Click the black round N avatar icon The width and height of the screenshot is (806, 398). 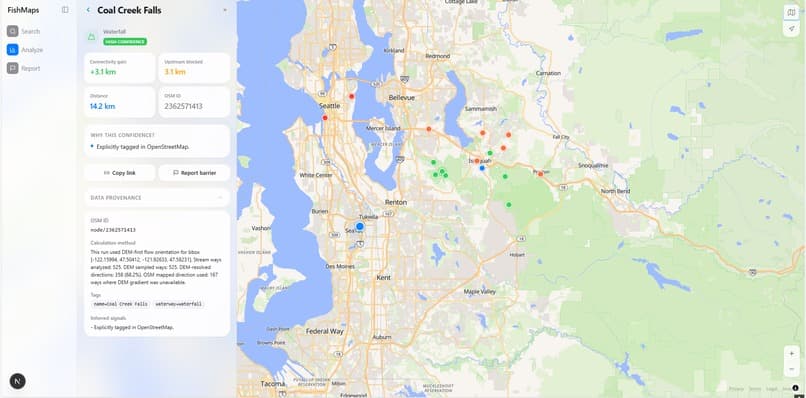pos(17,381)
